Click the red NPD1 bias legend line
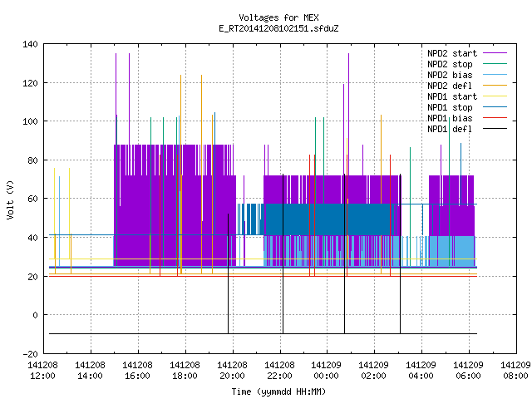532x399 pixels. (x=495, y=118)
